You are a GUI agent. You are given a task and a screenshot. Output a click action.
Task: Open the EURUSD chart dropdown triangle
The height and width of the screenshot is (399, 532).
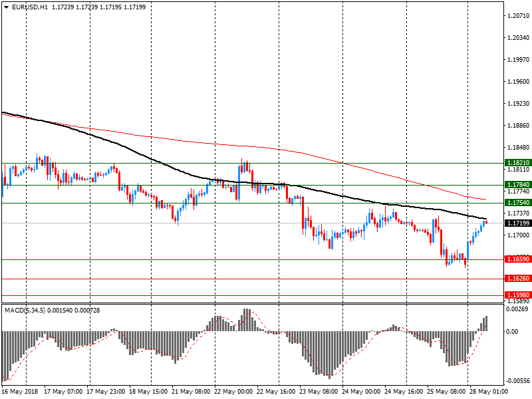(7, 7)
